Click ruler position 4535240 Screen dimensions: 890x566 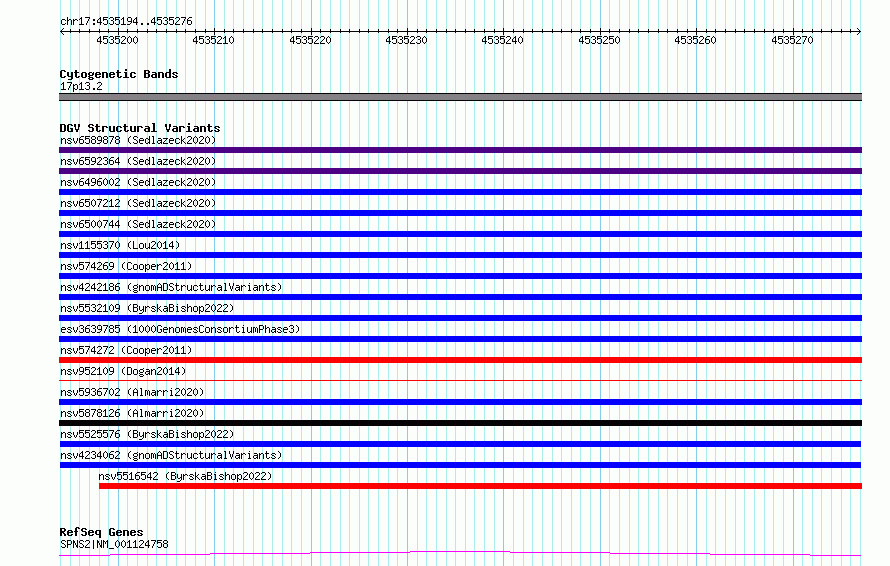(502, 40)
